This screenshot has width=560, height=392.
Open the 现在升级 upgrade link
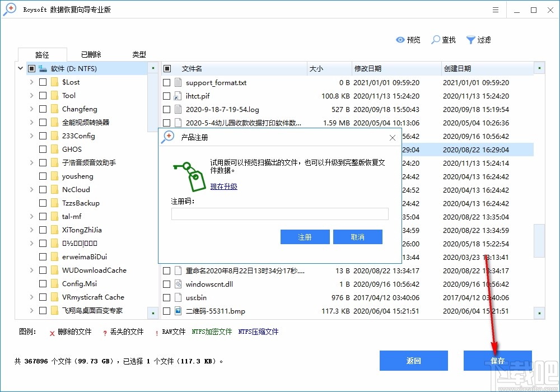point(224,186)
